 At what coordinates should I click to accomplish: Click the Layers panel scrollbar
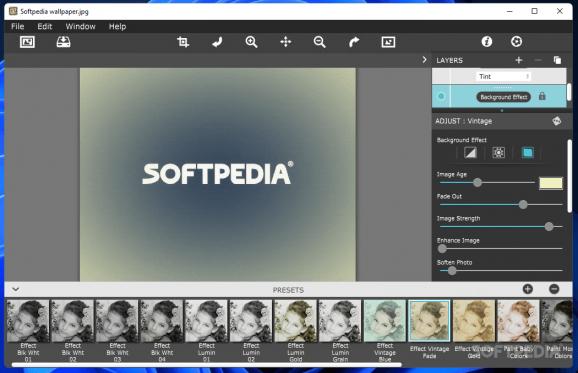[570, 91]
